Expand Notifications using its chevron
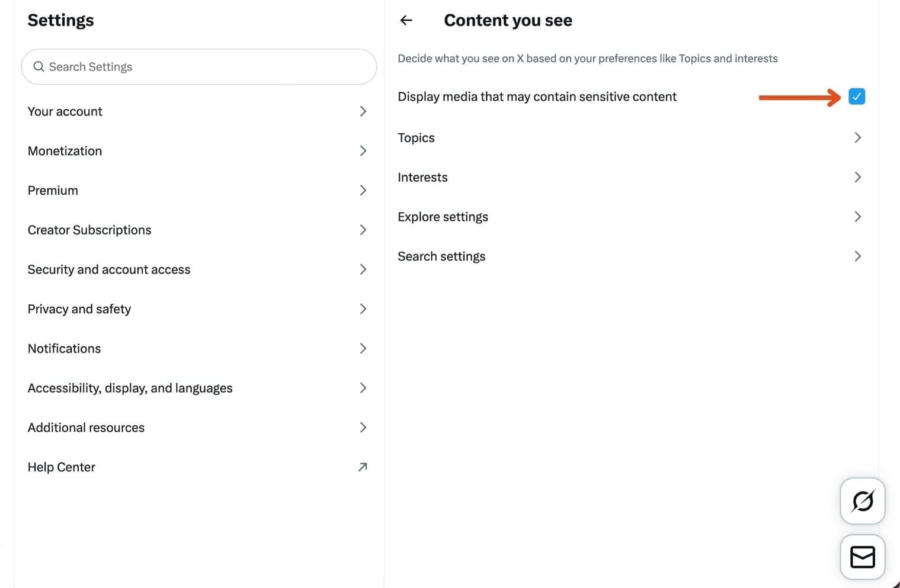The image size is (900, 588). coord(363,348)
